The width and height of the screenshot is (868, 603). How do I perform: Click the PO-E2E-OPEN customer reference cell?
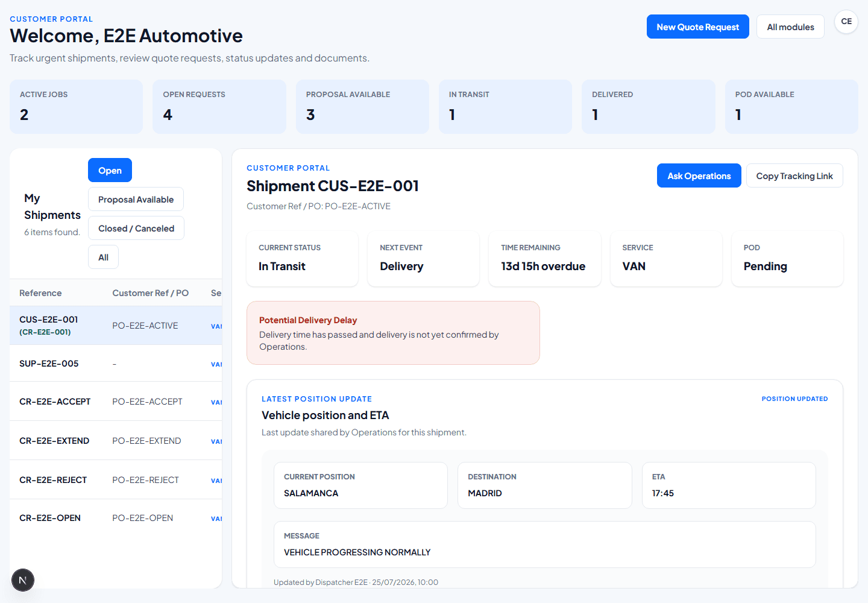pos(142,518)
